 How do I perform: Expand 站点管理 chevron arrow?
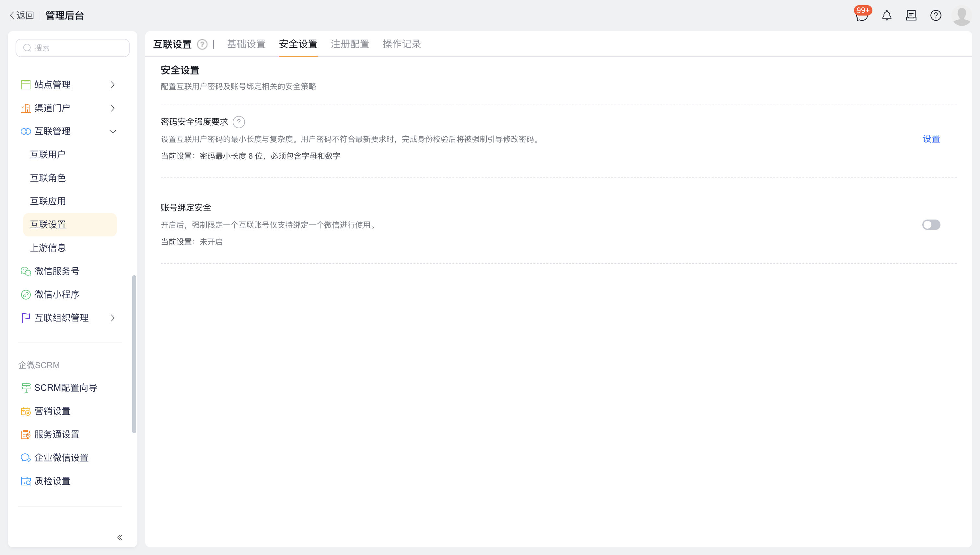coord(112,85)
